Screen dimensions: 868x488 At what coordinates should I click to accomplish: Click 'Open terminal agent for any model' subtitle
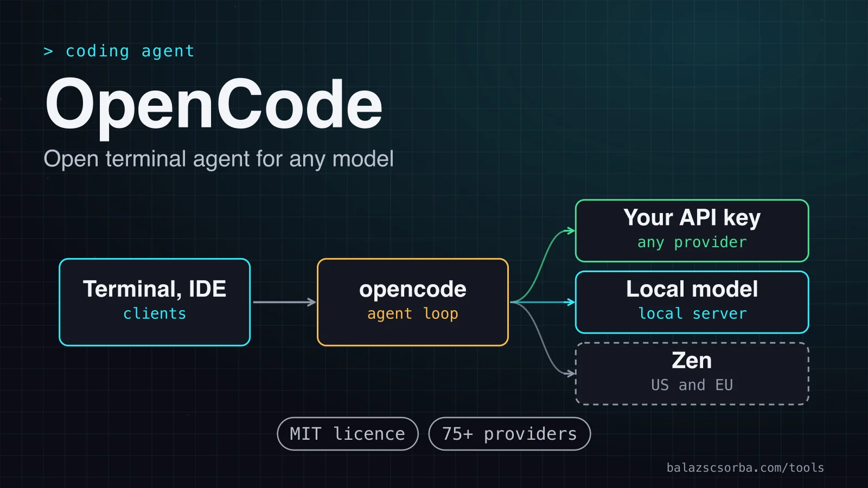tap(219, 159)
